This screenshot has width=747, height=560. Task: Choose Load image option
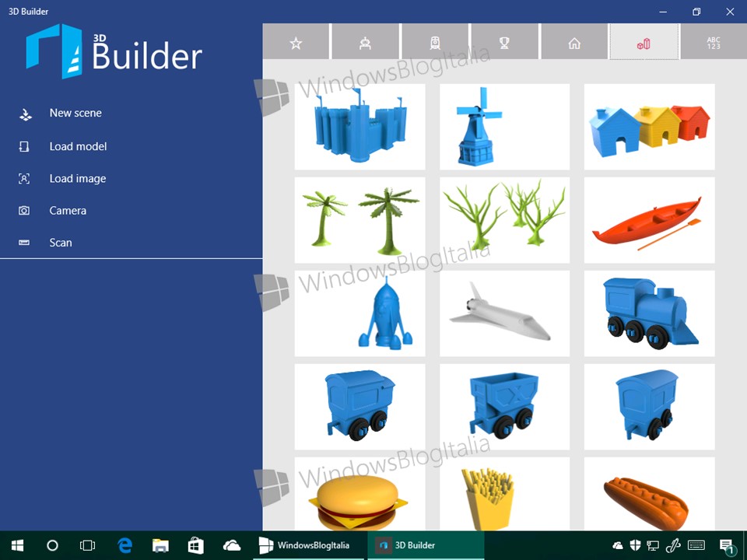click(78, 179)
